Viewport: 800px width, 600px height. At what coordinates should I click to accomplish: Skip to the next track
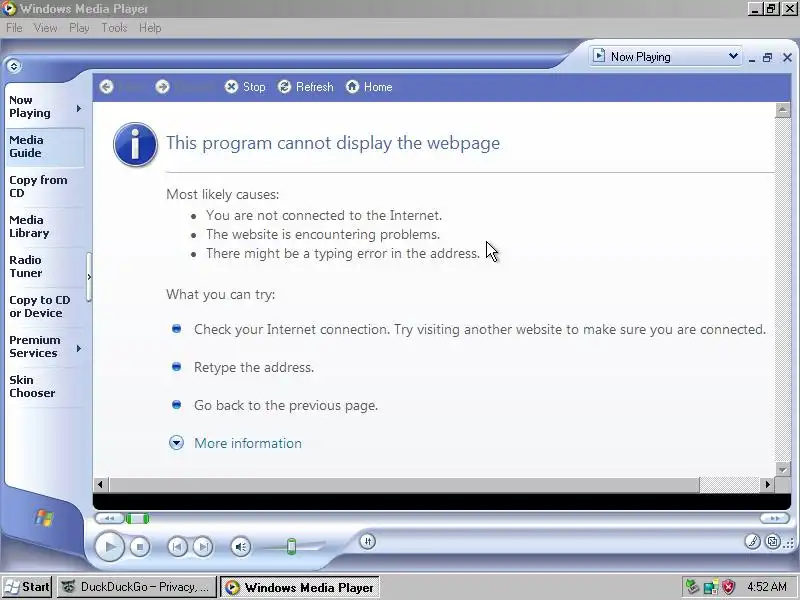(203, 547)
